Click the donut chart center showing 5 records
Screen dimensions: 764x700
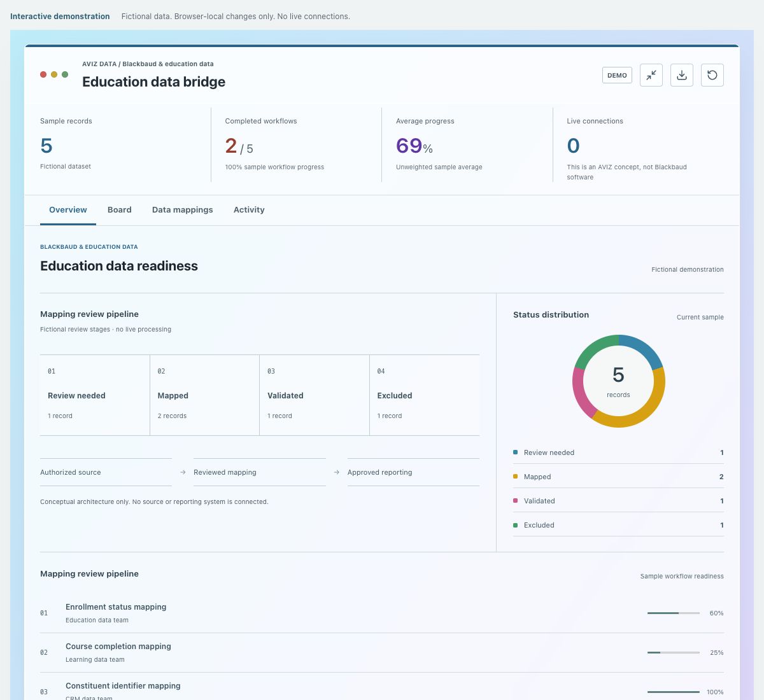pyautogui.click(x=618, y=381)
